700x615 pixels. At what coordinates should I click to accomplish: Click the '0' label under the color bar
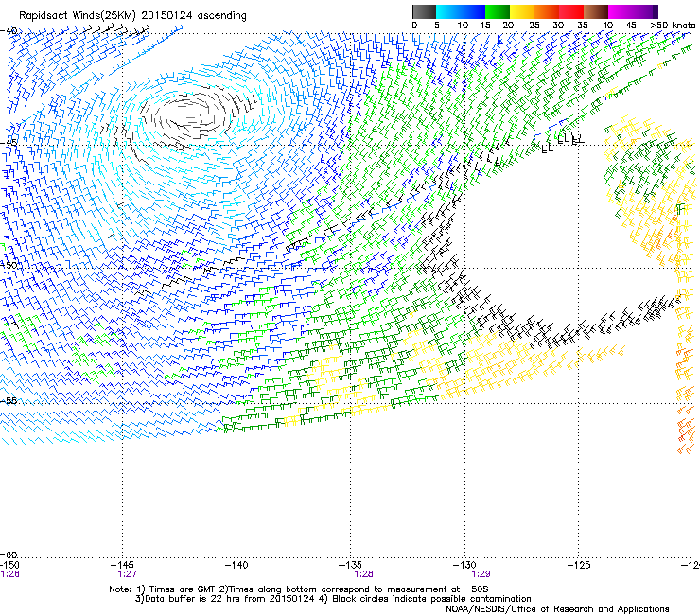pos(414,25)
